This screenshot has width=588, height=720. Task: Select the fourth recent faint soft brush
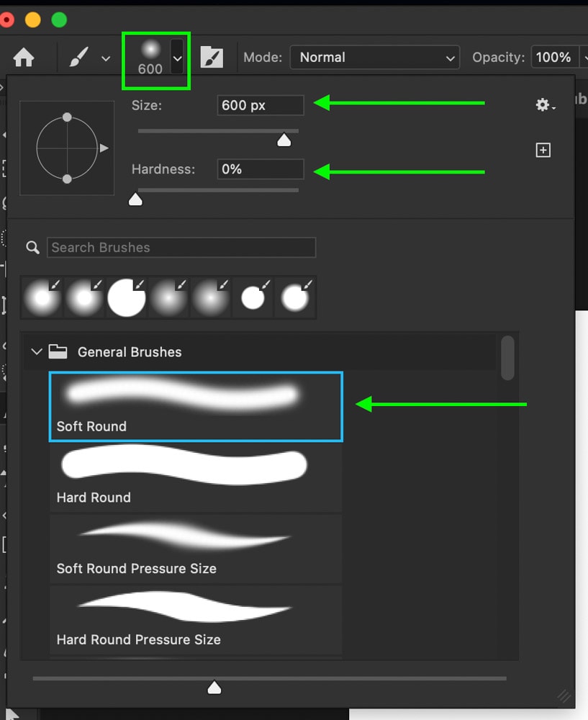pyautogui.click(x=168, y=297)
